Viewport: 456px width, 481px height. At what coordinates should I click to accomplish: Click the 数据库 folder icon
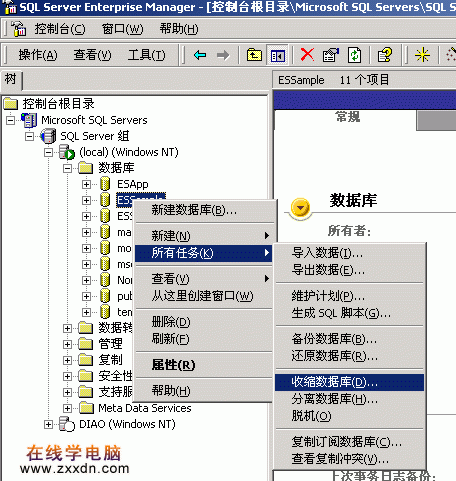click(x=86, y=168)
